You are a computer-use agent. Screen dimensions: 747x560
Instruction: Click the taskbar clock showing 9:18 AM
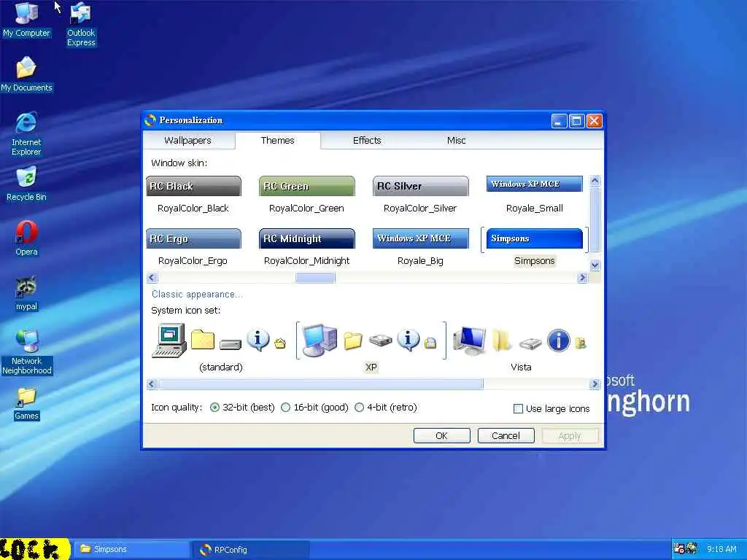coord(721,549)
